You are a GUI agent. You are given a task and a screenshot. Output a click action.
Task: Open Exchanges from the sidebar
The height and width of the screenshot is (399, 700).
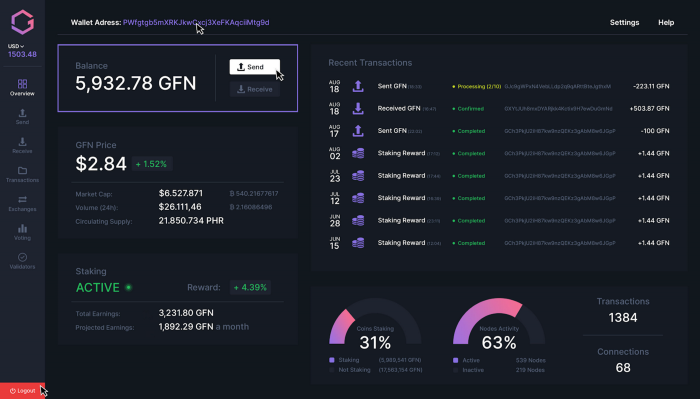pyautogui.click(x=22, y=204)
